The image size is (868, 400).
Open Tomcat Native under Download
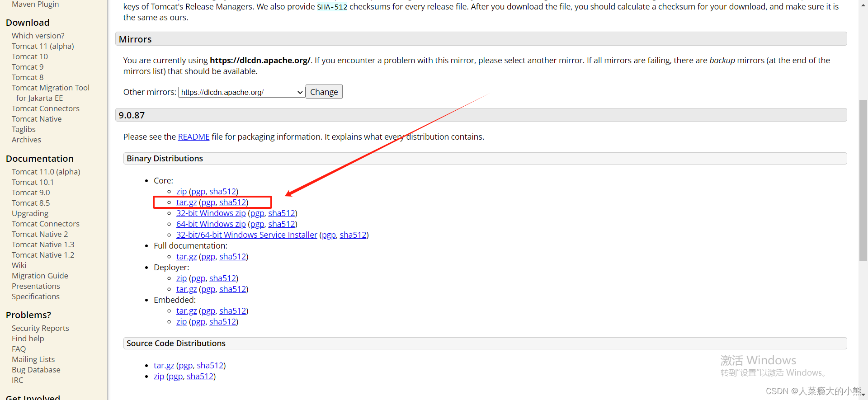pyautogui.click(x=37, y=119)
